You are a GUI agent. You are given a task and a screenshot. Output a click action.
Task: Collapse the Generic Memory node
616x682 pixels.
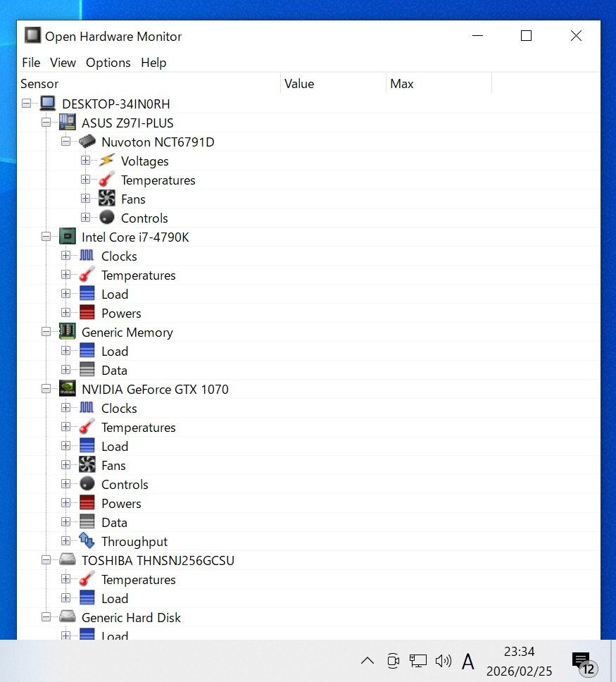pos(46,332)
